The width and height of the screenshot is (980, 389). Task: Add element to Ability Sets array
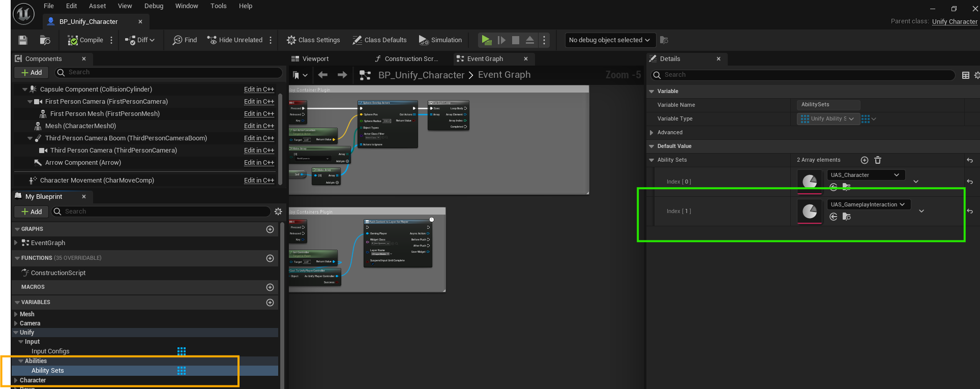(x=865, y=160)
